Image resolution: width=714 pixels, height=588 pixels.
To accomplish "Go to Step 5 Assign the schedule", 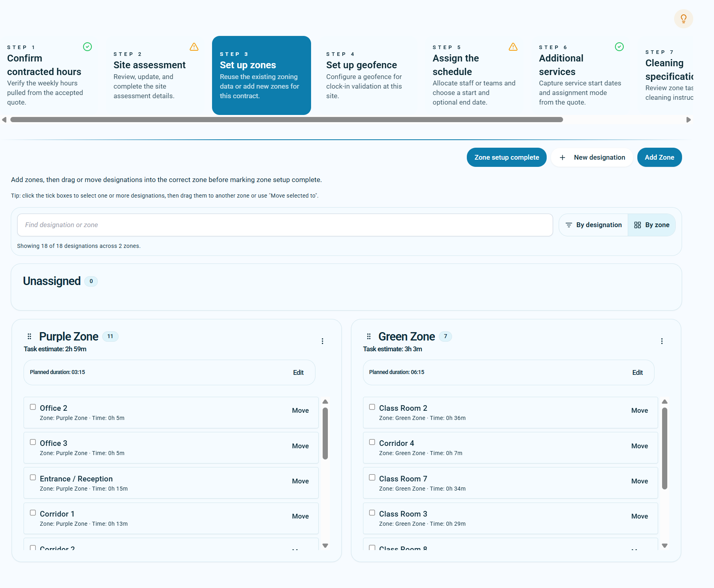I will tap(474, 75).
